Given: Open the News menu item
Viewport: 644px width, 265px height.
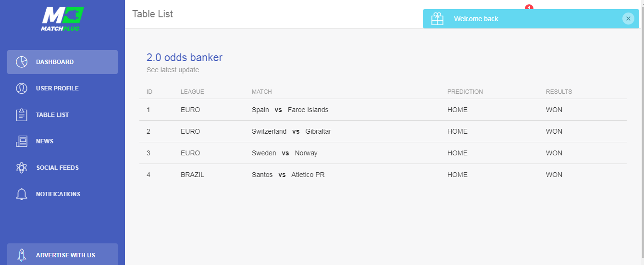Looking at the screenshot, I should pyautogui.click(x=45, y=141).
